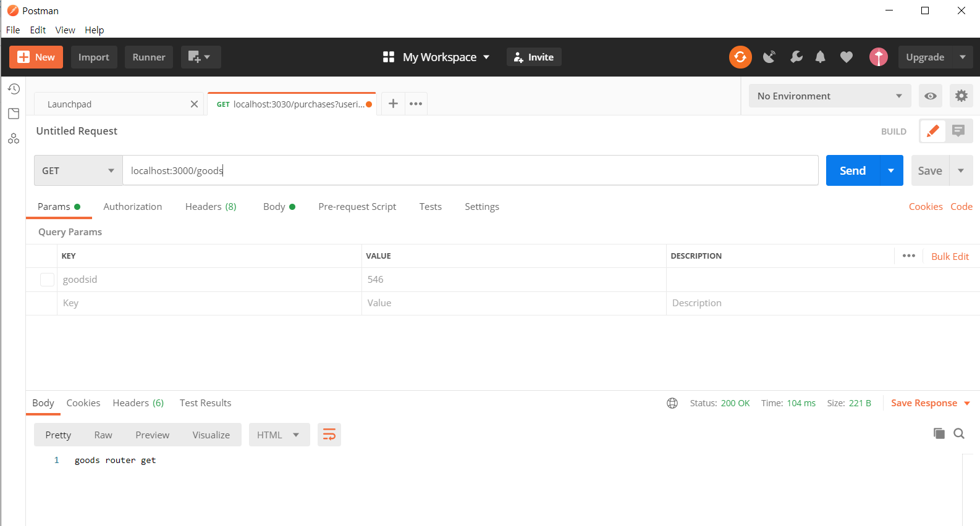Click the environment quick look eye icon
Screen dimensions: 980x526
[930, 96]
